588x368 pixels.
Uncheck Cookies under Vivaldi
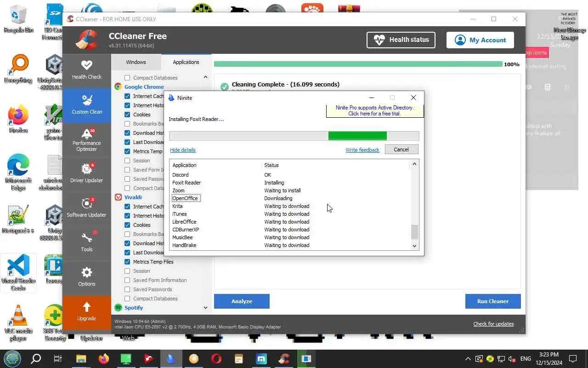(x=127, y=225)
